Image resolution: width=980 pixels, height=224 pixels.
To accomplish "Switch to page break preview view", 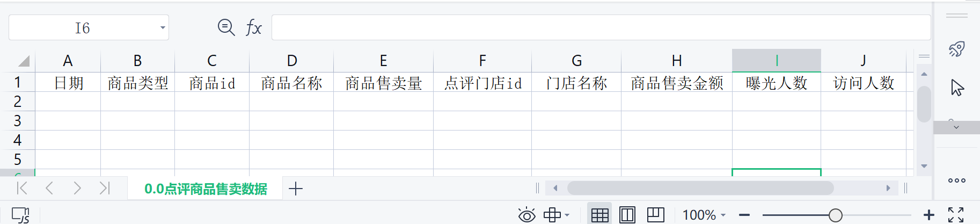I will pos(655,215).
